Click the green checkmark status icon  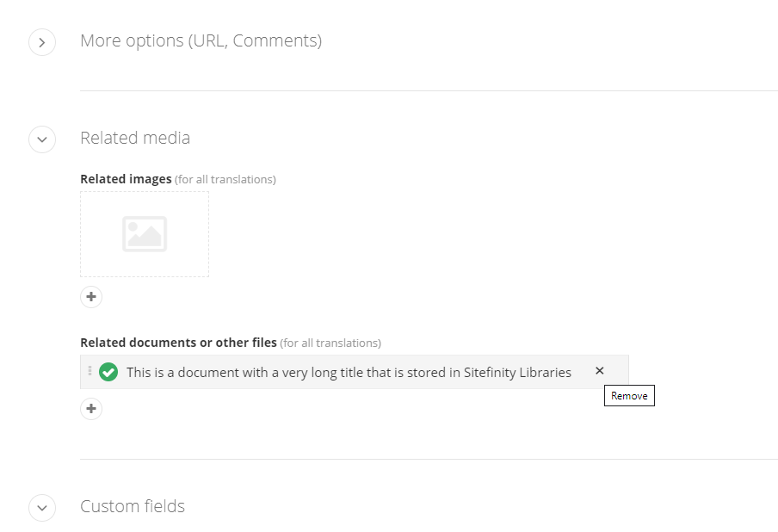pos(108,372)
